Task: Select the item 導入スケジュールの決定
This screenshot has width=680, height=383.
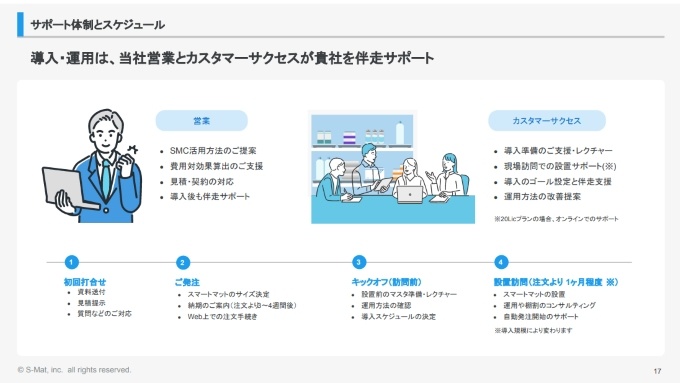Action: 399,317
